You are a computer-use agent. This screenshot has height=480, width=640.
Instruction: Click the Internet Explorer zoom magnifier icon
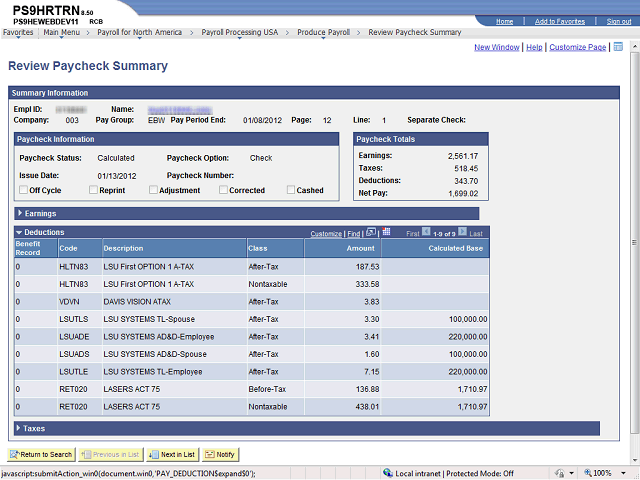click(x=588, y=473)
